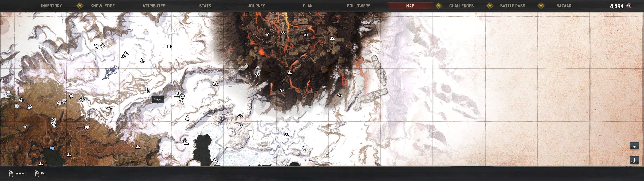The width and height of the screenshot is (644, 181).
Task: Go to the Battle Pass tab
Action: [x=513, y=6]
